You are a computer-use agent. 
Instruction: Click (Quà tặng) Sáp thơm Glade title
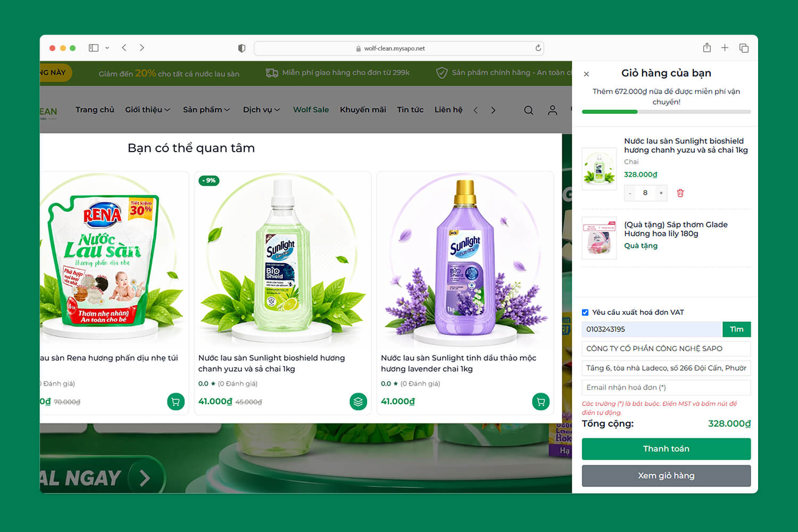click(x=676, y=229)
